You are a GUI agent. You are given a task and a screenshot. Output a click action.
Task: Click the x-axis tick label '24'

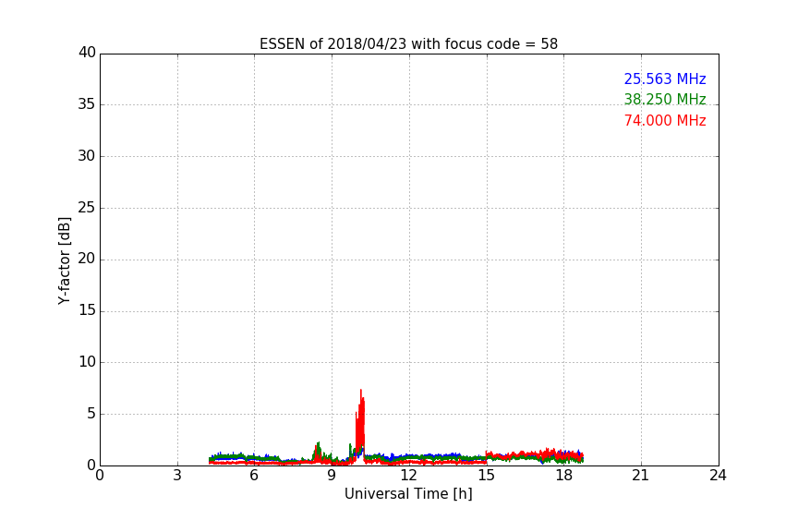click(x=718, y=476)
